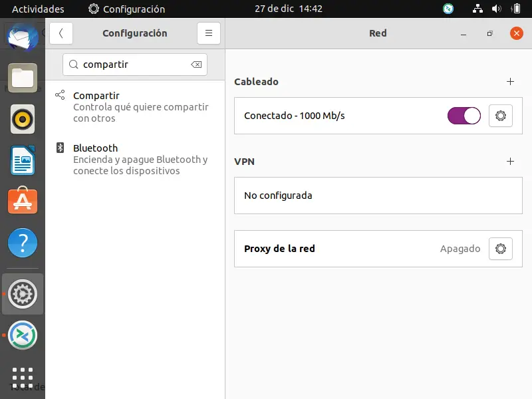532x399 pixels.
Task: Open the Help application from the dock
Action: coord(22,243)
